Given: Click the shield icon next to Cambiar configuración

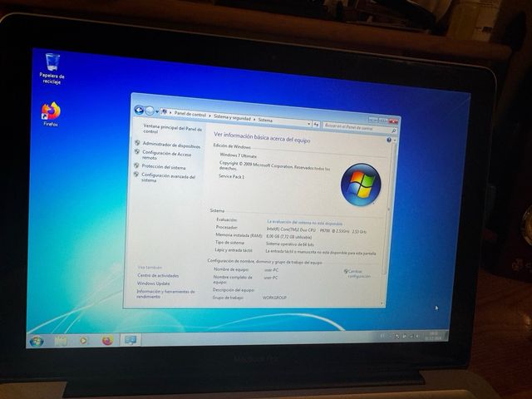Looking at the screenshot, I should tap(346, 271).
